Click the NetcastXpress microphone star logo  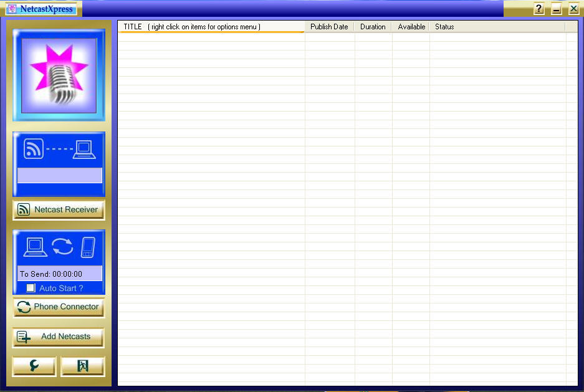pyautogui.click(x=59, y=75)
